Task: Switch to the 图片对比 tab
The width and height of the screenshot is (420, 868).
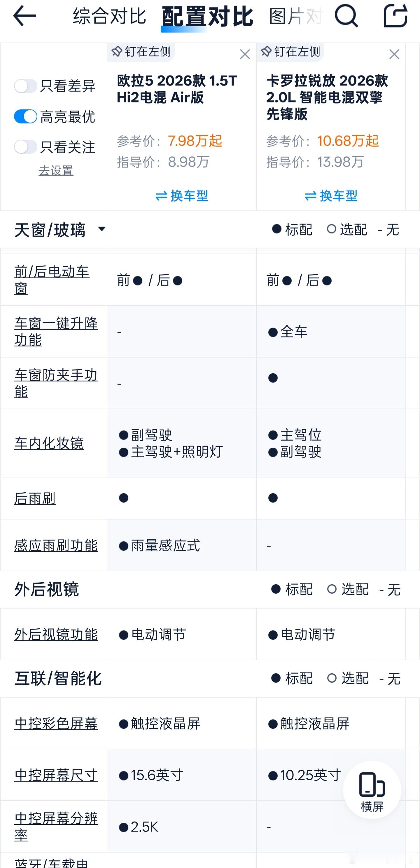Action: (x=296, y=16)
